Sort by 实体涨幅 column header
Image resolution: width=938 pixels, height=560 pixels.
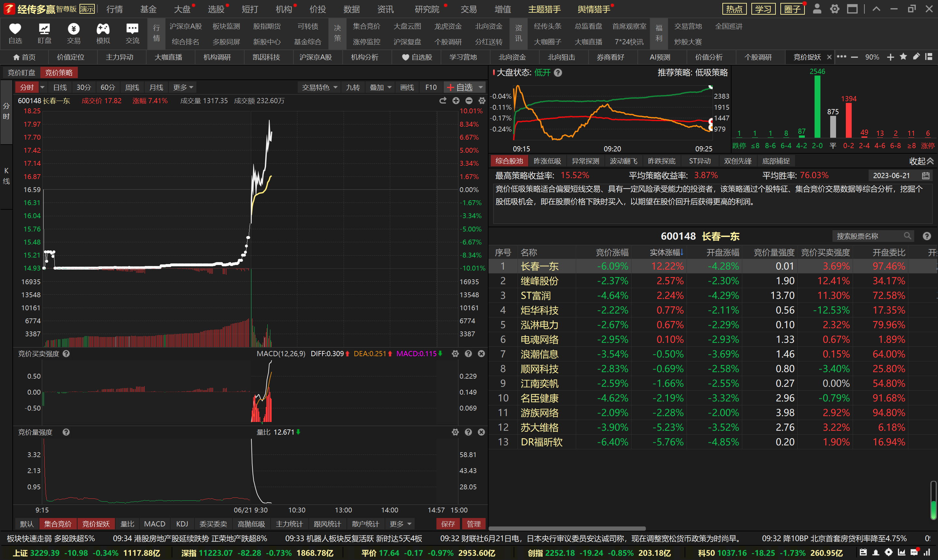pos(666,252)
